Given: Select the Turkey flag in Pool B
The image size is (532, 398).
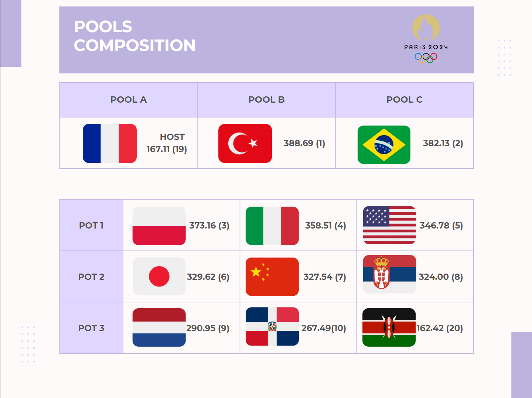Looking at the screenshot, I should tap(245, 143).
